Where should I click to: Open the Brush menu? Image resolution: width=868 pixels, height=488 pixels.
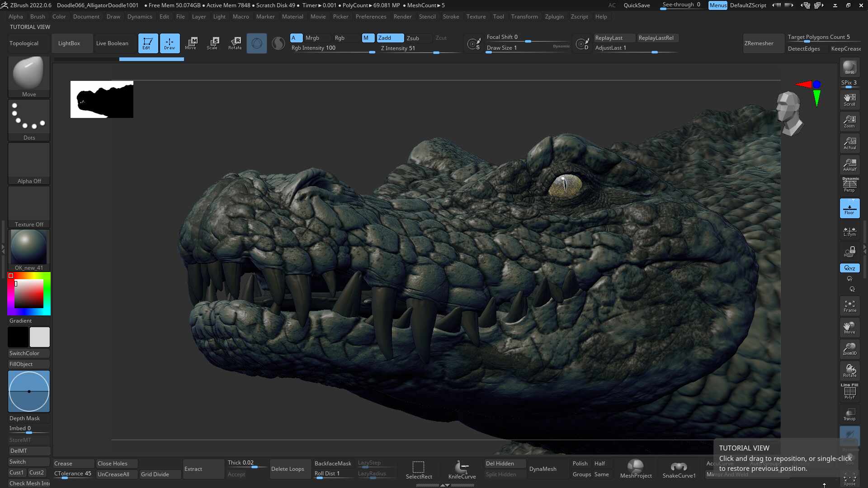pos(38,17)
